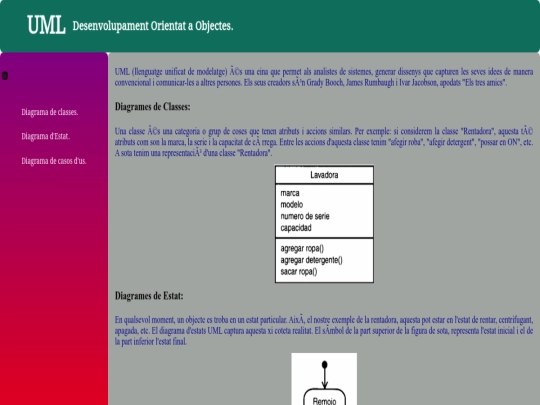The image size is (540, 405).
Task: Click 'modelo' attribute in diagram
Action: point(292,205)
